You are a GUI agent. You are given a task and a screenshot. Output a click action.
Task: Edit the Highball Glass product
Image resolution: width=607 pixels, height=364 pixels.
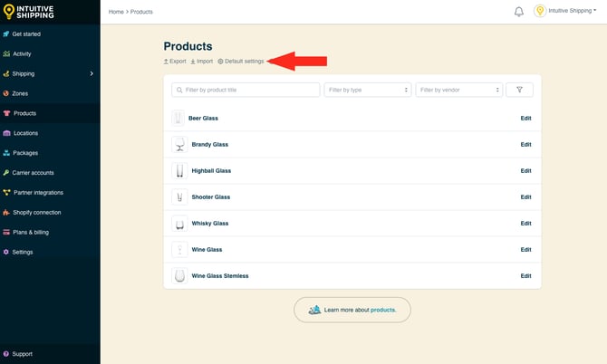[525, 170]
